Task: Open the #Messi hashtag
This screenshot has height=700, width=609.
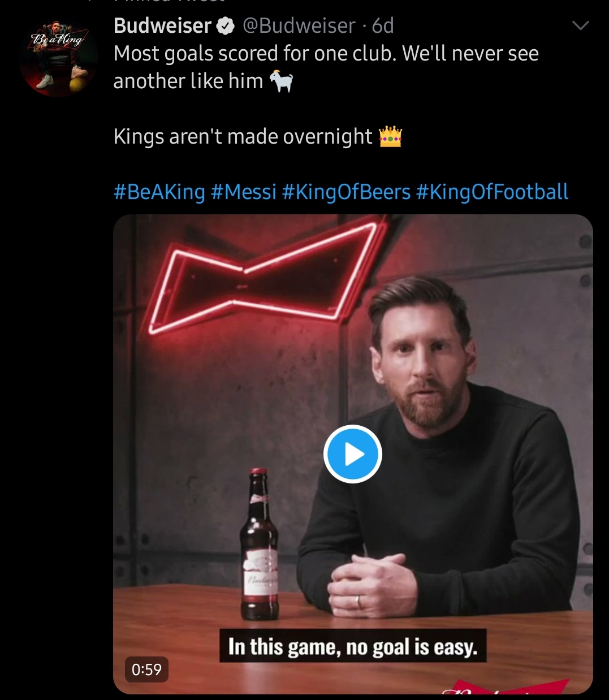Action: [243, 192]
